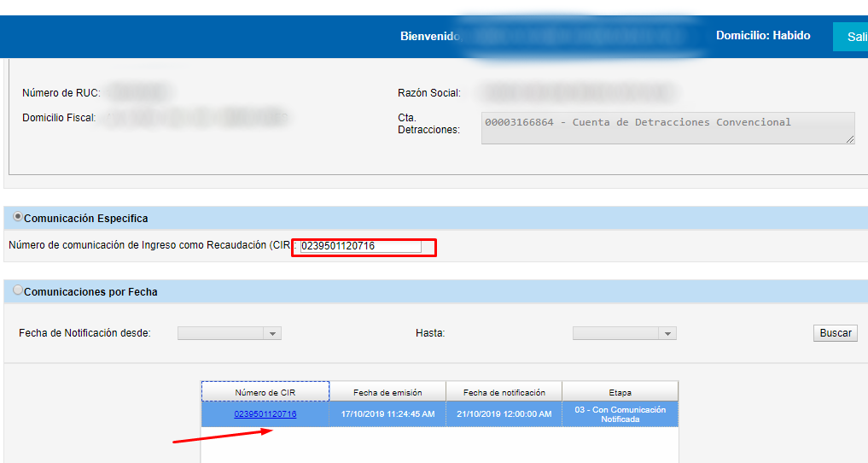Screen dimensions: 868x463
Task: Select the 21/10/2019 notification date cell
Action: (504, 414)
